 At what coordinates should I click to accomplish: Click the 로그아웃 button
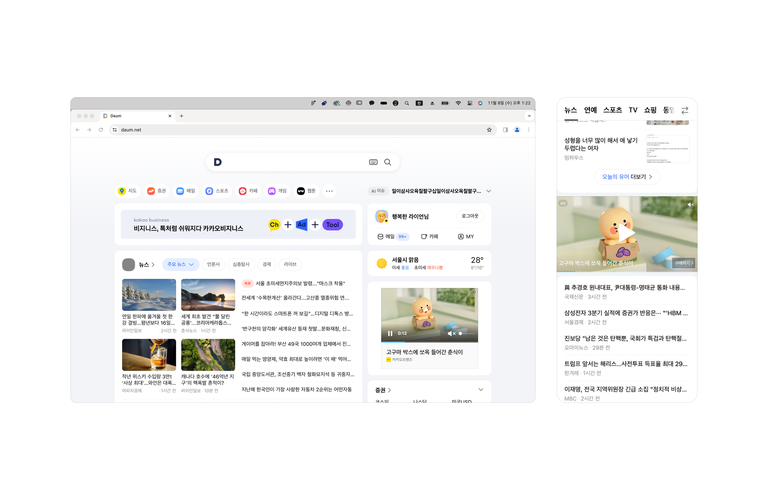coord(470,216)
